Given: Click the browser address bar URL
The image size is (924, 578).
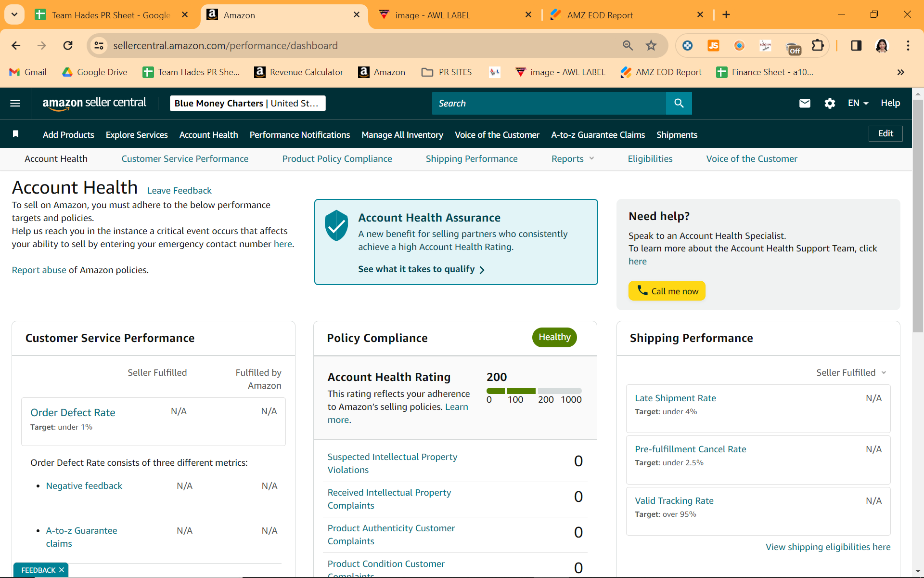Looking at the screenshot, I should tap(225, 45).
